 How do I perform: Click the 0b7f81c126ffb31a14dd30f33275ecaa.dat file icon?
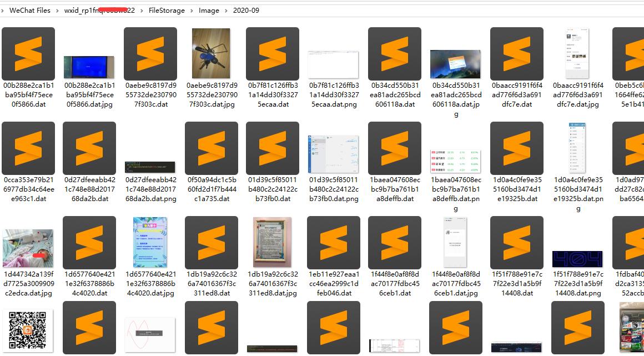point(272,54)
